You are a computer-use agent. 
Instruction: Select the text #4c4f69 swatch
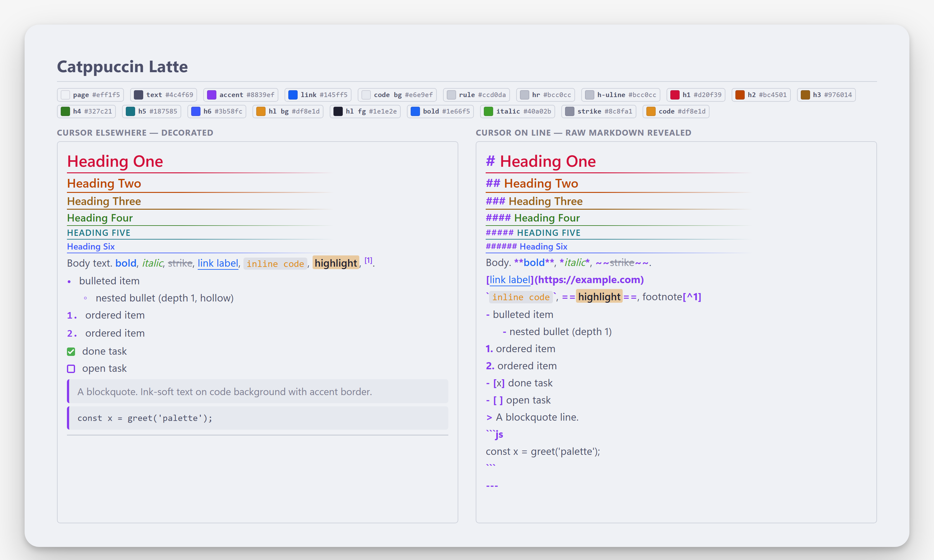click(x=163, y=95)
